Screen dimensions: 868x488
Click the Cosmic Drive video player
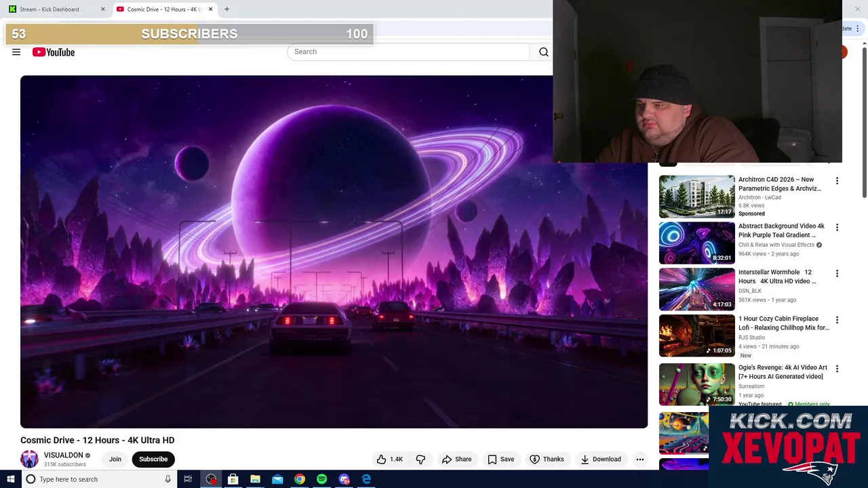pyautogui.click(x=334, y=251)
